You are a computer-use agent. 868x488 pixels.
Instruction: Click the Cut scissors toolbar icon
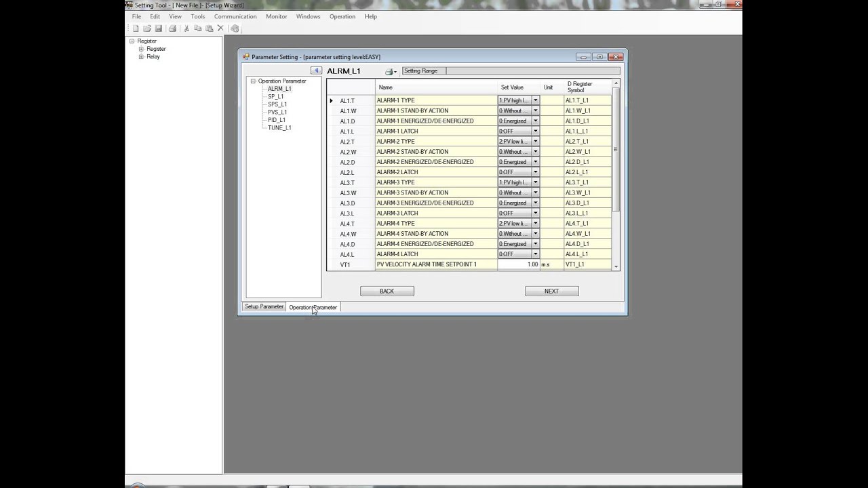(186, 28)
